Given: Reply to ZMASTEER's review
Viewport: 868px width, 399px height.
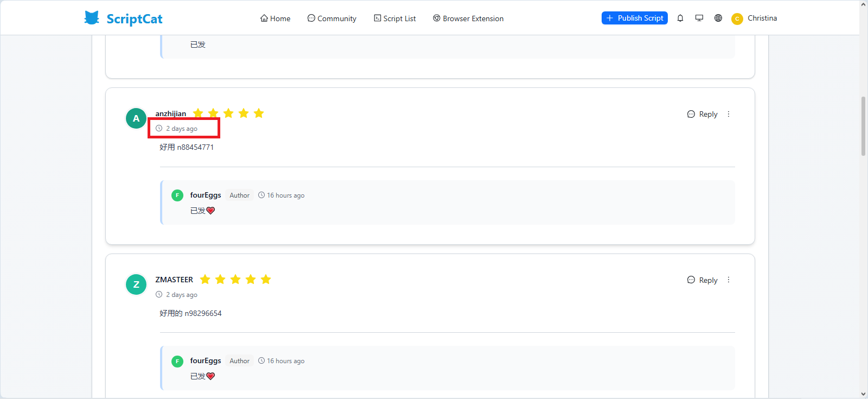Looking at the screenshot, I should (703, 280).
